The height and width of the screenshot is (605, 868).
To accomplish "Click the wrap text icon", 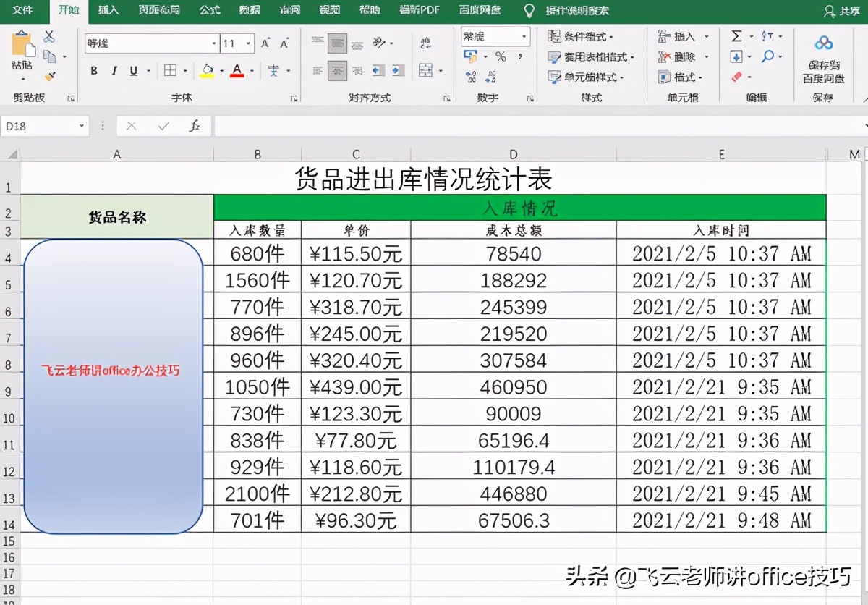I will [x=425, y=43].
